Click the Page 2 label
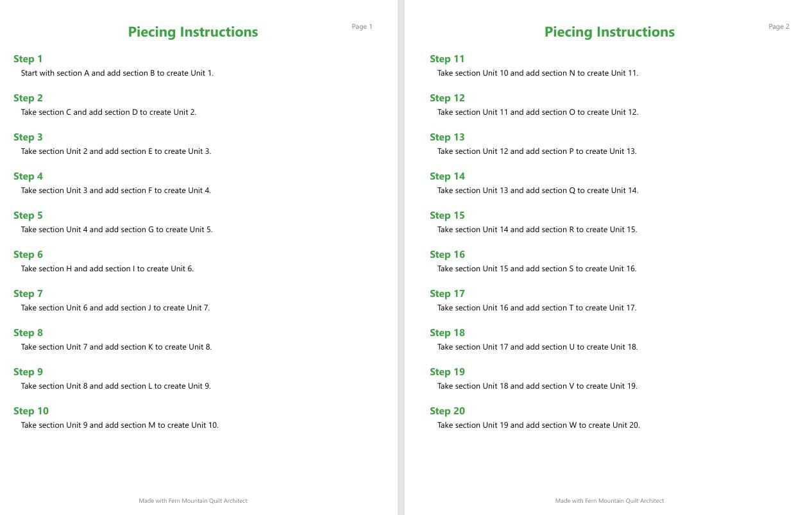 click(x=779, y=26)
